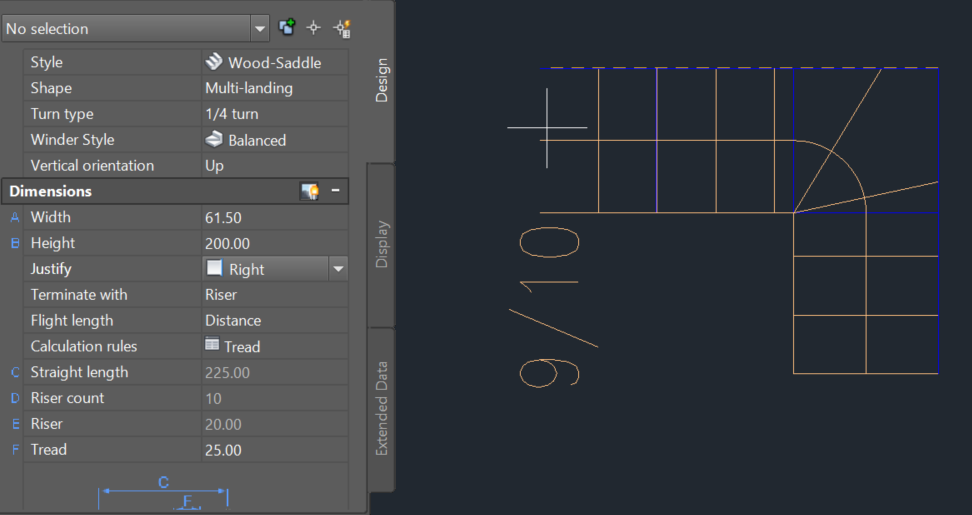Click the Justify property label
This screenshot has width=972, height=515.
point(51,269)
